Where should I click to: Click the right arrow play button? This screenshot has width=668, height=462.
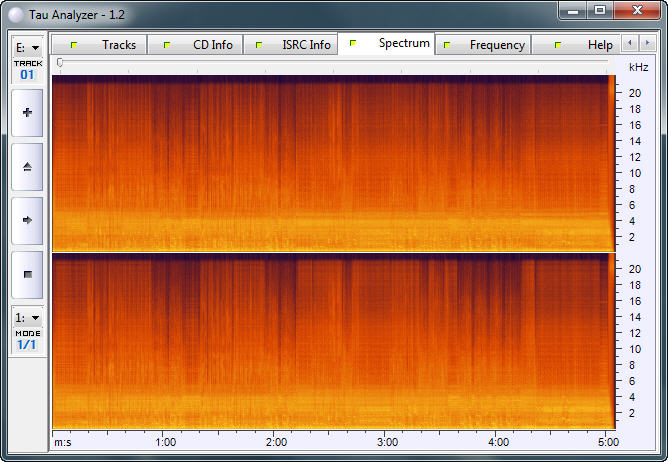pos(27,219)
